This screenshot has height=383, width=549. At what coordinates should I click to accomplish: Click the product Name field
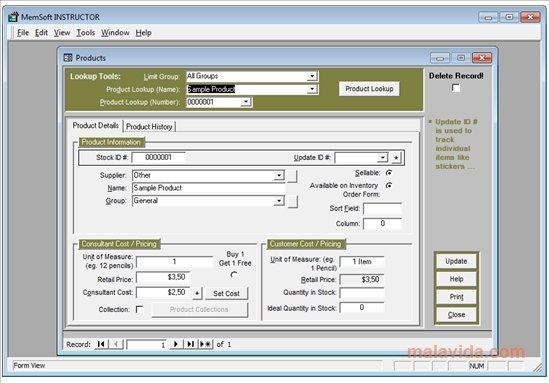point(208,188)
